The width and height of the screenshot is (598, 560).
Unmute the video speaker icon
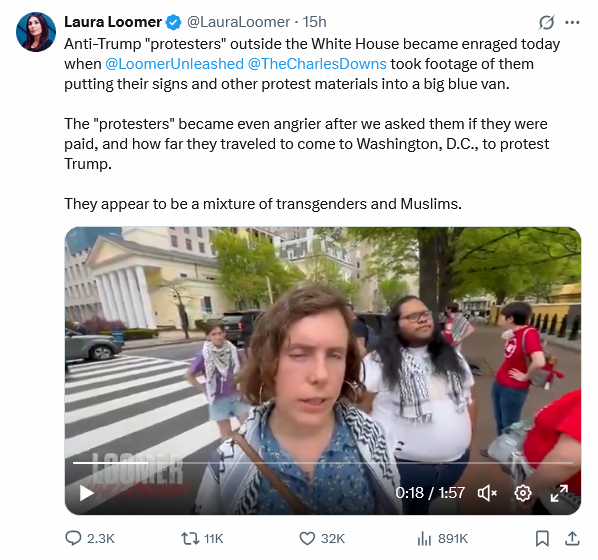(487, 493)
